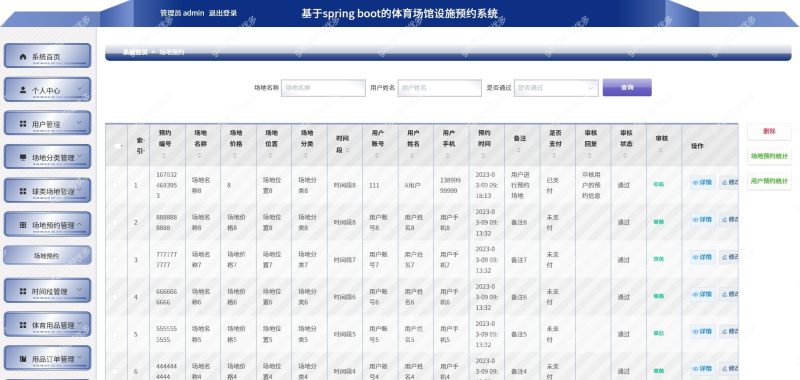Click the home icon beside 系统首页
This screenshot has height=380, width=800.
click(23, 57)
